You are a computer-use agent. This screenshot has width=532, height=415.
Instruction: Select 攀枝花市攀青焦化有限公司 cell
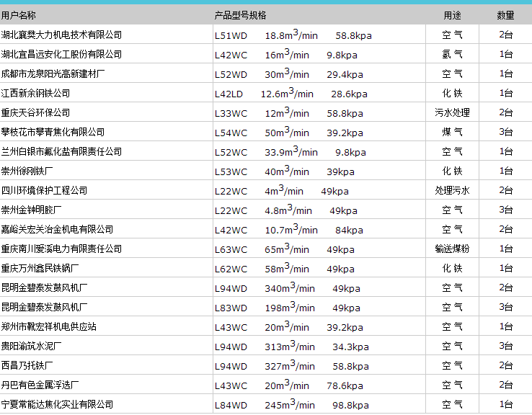tap(53, 132)
